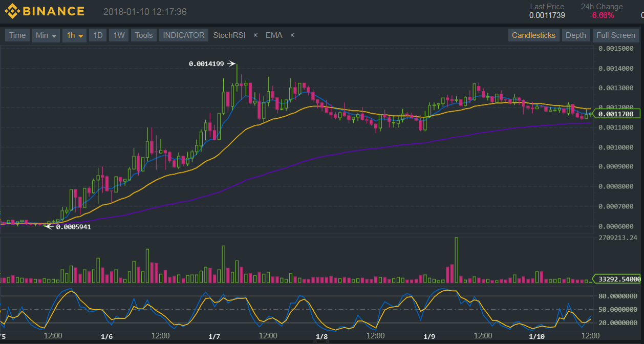Click the 20.0000000 StochRSI axis label
The height and width of the screenshot is (344, 644).
[x=618, y=322]
